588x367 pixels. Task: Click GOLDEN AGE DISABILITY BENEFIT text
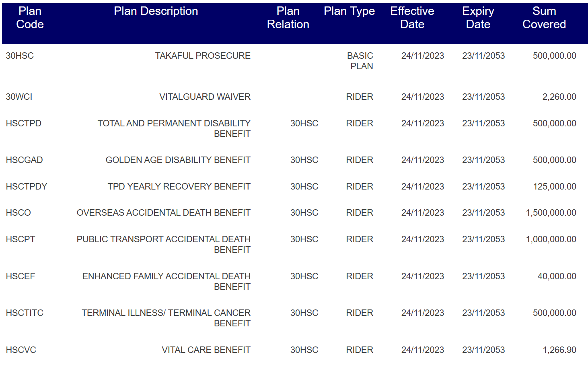click(178, 160)
